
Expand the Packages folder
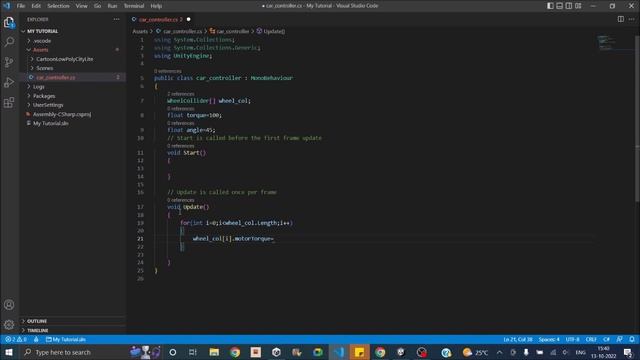(44, 96)
